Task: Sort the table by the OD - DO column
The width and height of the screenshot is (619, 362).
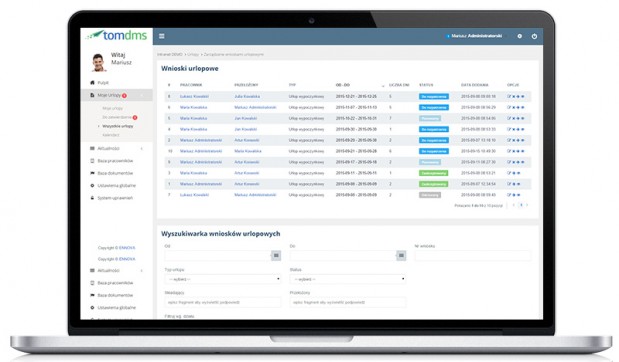Action: (x=343, y=85)
